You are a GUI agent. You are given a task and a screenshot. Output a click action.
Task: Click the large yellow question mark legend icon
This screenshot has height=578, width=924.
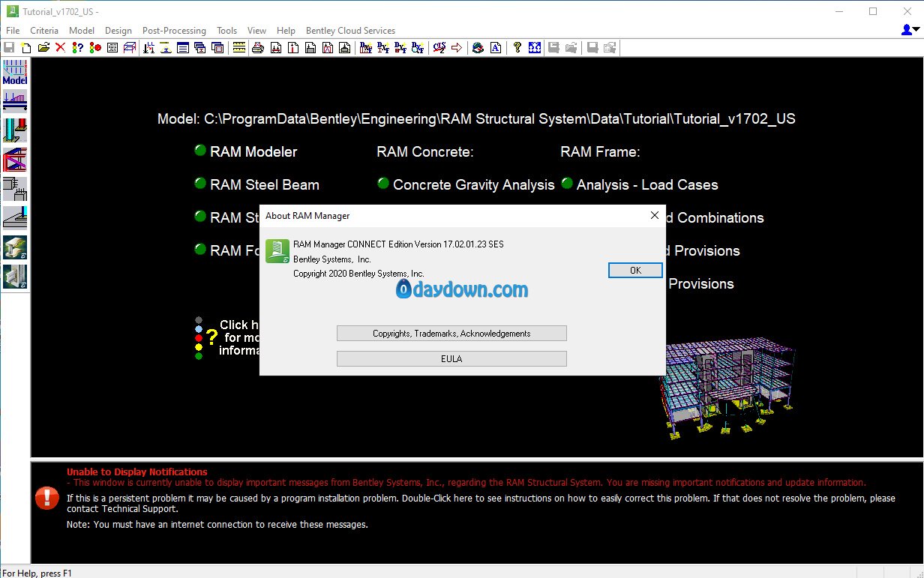click(211, 337)
